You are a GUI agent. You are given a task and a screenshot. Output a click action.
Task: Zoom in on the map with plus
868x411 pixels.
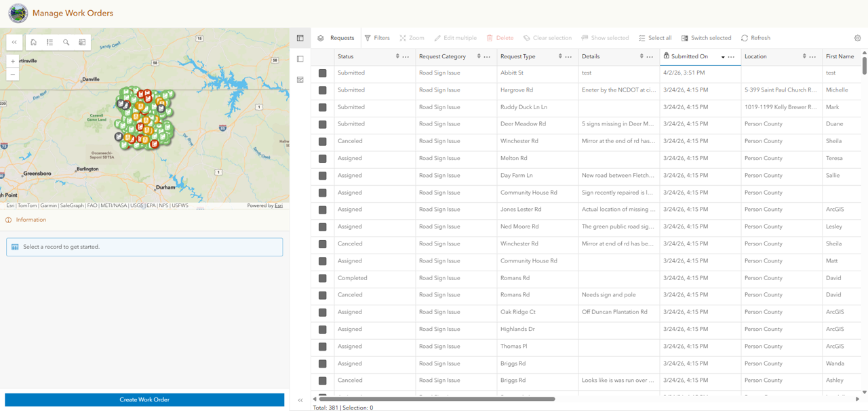pyautogui.click(x=13, y=61)
